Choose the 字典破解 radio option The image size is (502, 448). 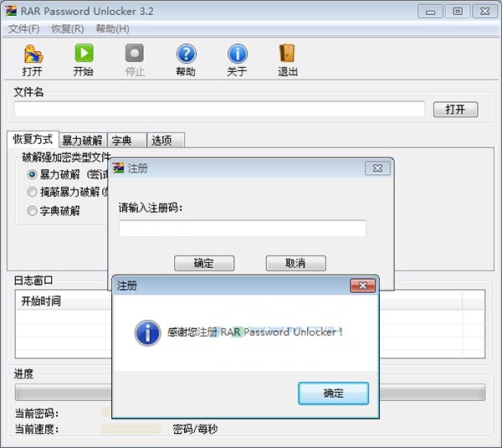coord(32,211)
